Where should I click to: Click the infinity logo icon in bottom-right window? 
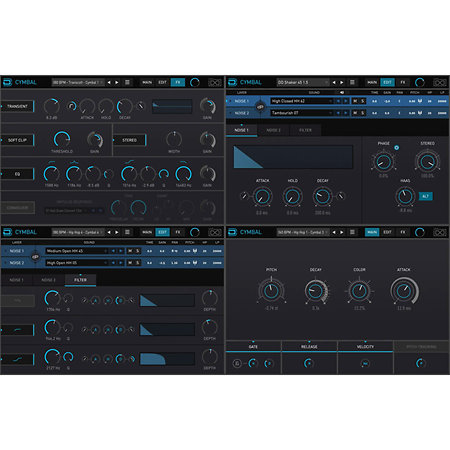(440, 232)
